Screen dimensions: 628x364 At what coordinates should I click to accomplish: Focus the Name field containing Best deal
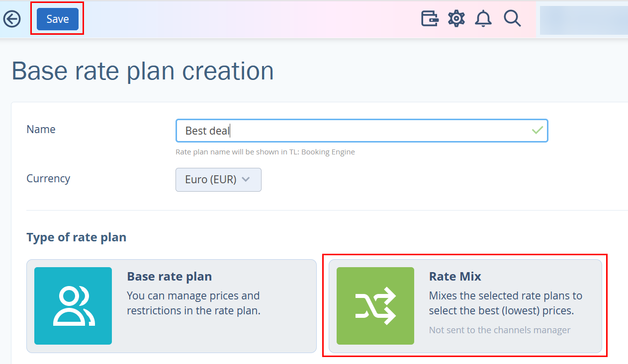(x=362, y=131)
